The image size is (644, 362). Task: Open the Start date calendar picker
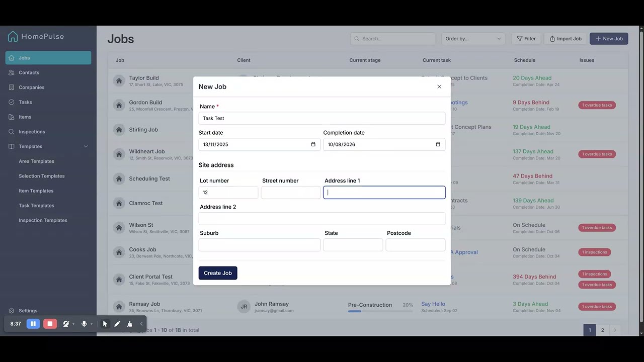(313, 144)
